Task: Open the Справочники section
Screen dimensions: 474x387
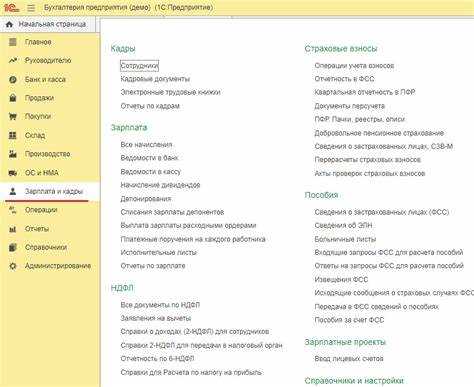Action: pyautogui.click(x=46, y=247)
